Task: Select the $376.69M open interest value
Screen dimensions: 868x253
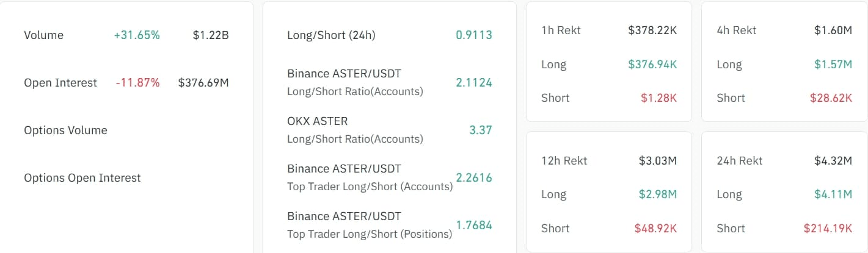Action: [203, 83]
